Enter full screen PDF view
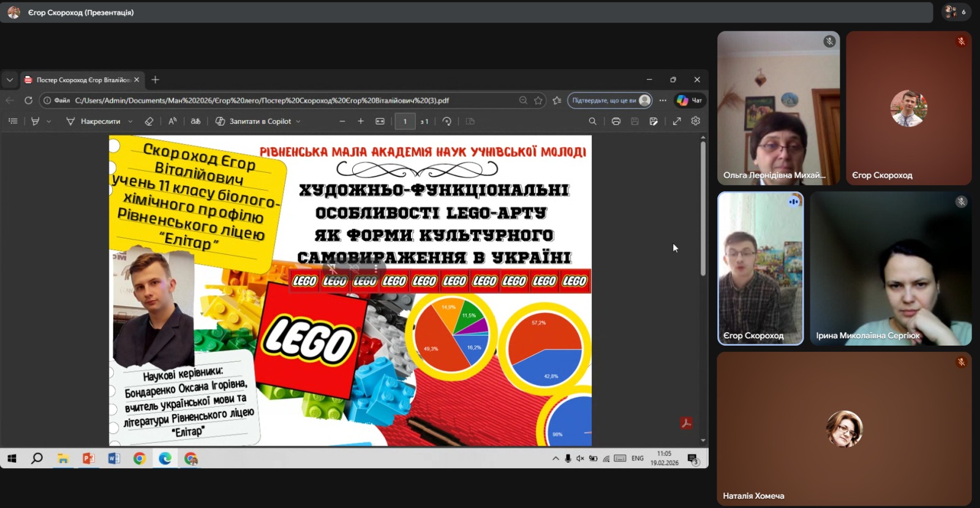The width and height of the screenshot is (980, 508). [677, 121]
